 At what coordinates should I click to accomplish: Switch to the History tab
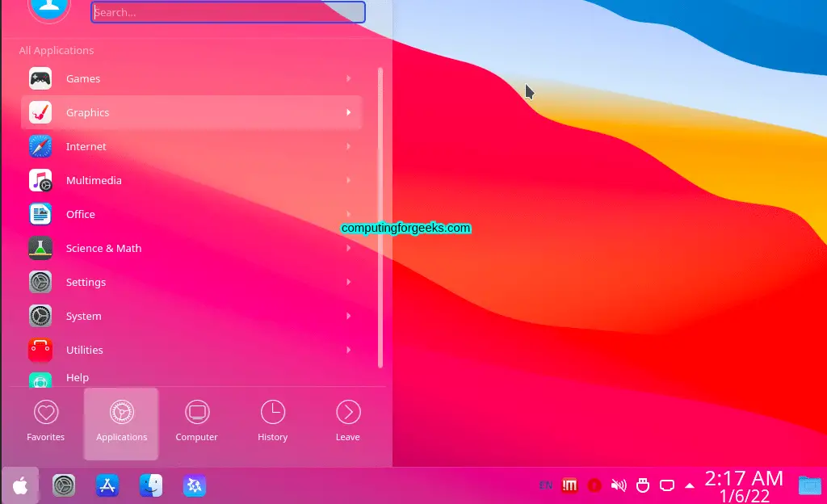coord(273,424)
